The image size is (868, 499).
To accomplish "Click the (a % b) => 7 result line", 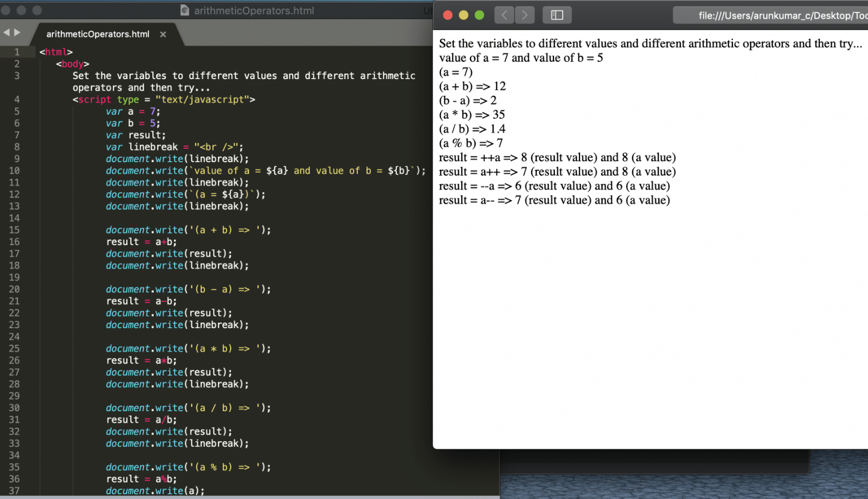I will 470,143.
